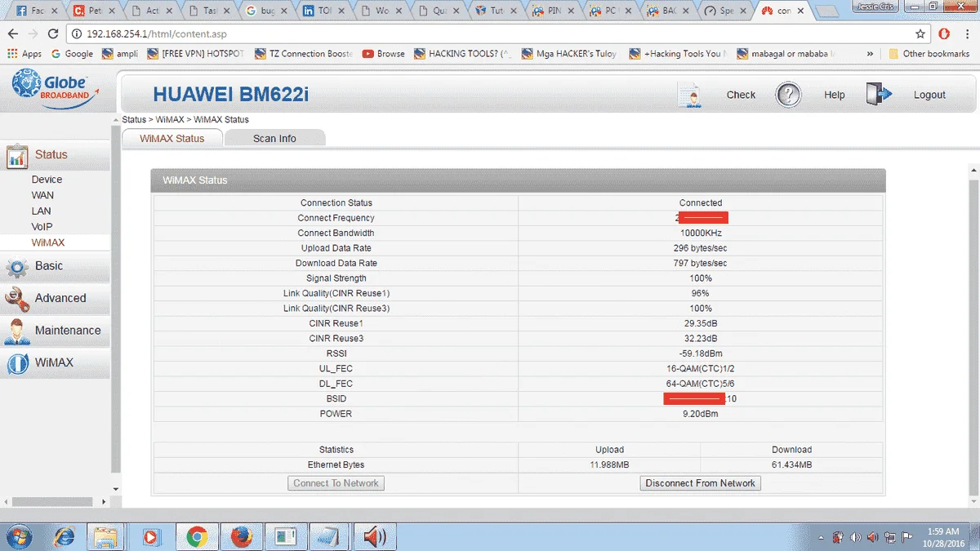Click the Connect Bandwidth value 10000KHz
980x551 pixels.
[700, 233]
